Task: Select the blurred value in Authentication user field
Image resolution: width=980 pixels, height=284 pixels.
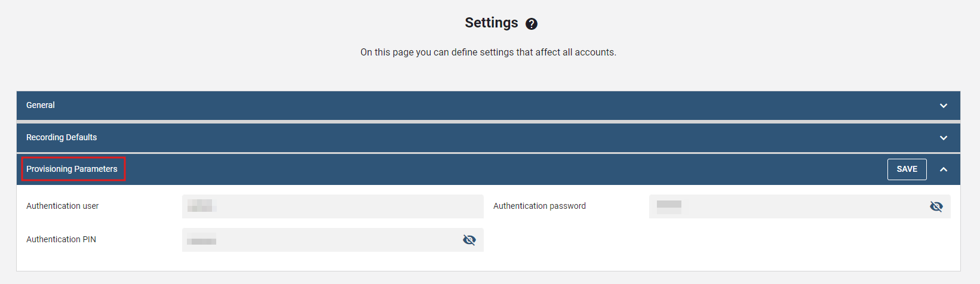Action: pos(200,206)
